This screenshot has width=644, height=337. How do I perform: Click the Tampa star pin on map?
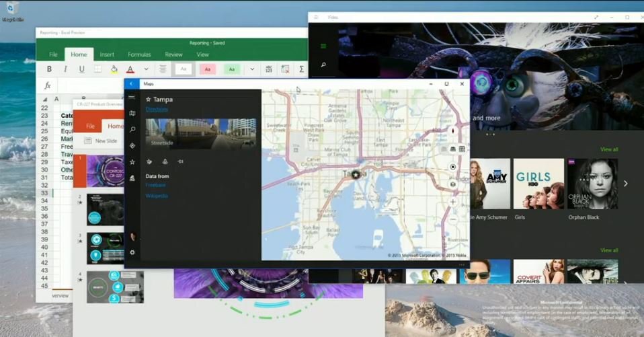356,175
